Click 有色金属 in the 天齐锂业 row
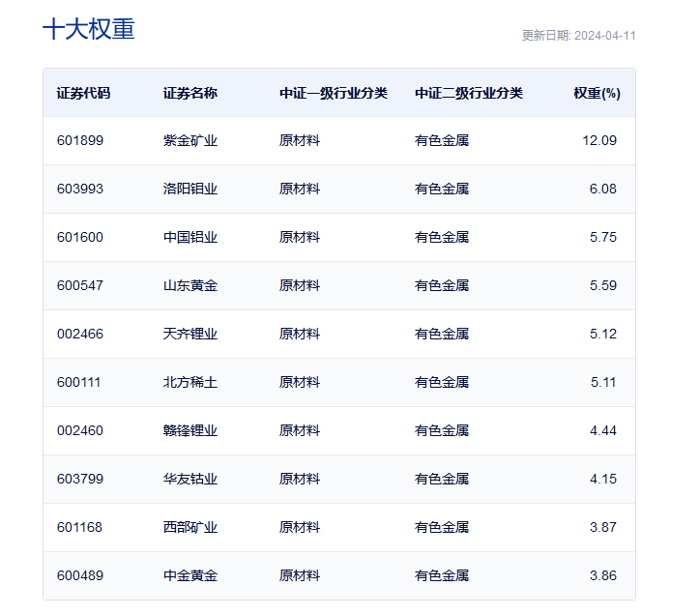The width and height of the screenshot is (700, 615). pyautogui.click(x=442, y=334)
